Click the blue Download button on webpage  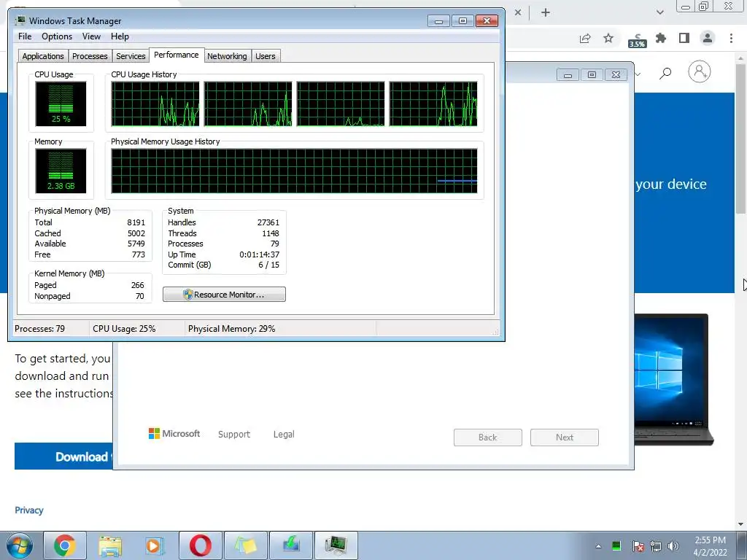click(x=64, y=456)
